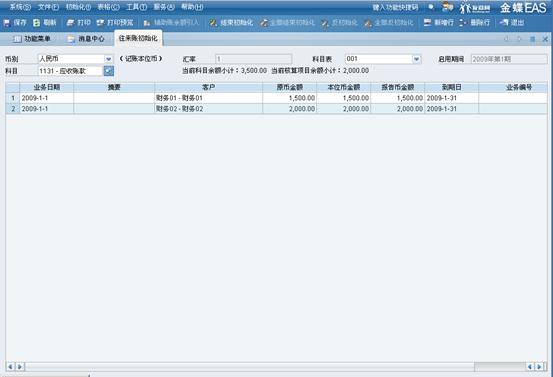The width and height of the screenshot is (553, 377).
Task: Open the 系统 menu
Action: pyautogui.click(x=20, y=7)
